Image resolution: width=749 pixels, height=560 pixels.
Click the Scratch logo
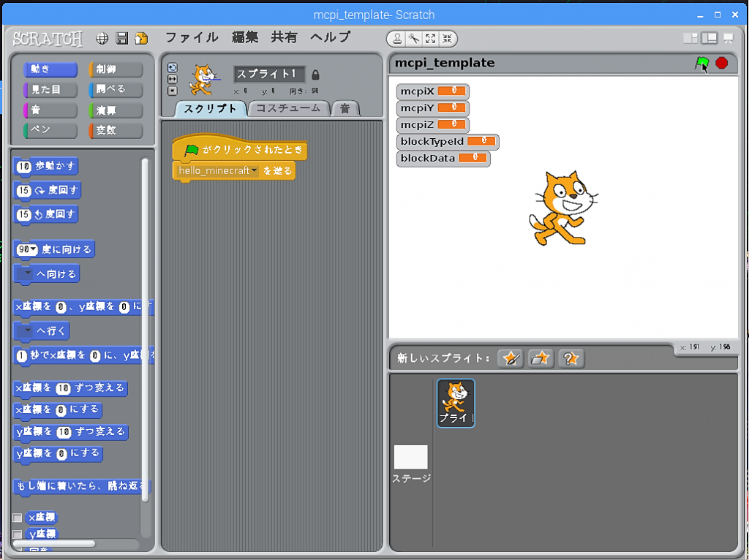pyautogui.click(x=48, y=39)
